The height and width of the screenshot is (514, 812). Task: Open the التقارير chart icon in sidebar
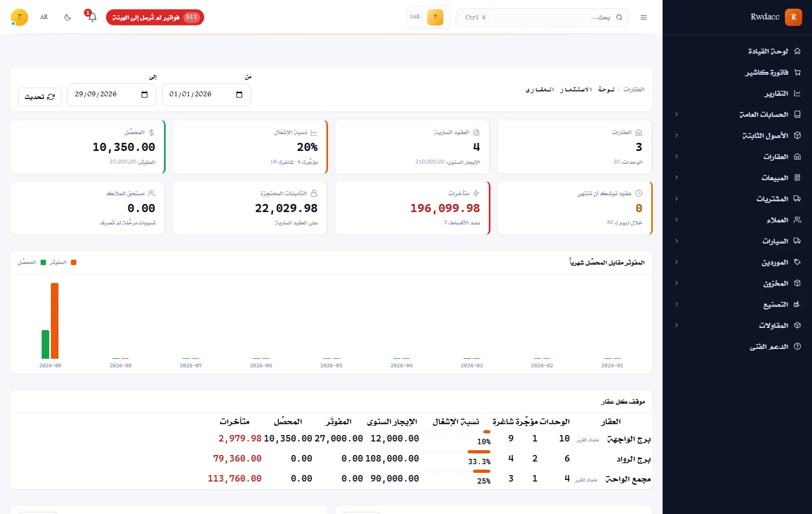point(797,94)
